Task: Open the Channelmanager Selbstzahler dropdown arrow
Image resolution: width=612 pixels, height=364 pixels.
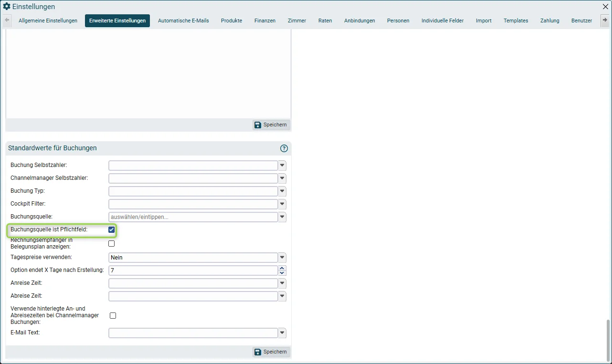Action: [282, 178]
